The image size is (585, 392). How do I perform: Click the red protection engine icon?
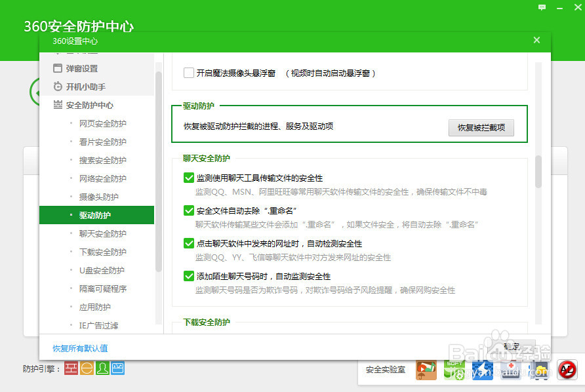point(71,368)
